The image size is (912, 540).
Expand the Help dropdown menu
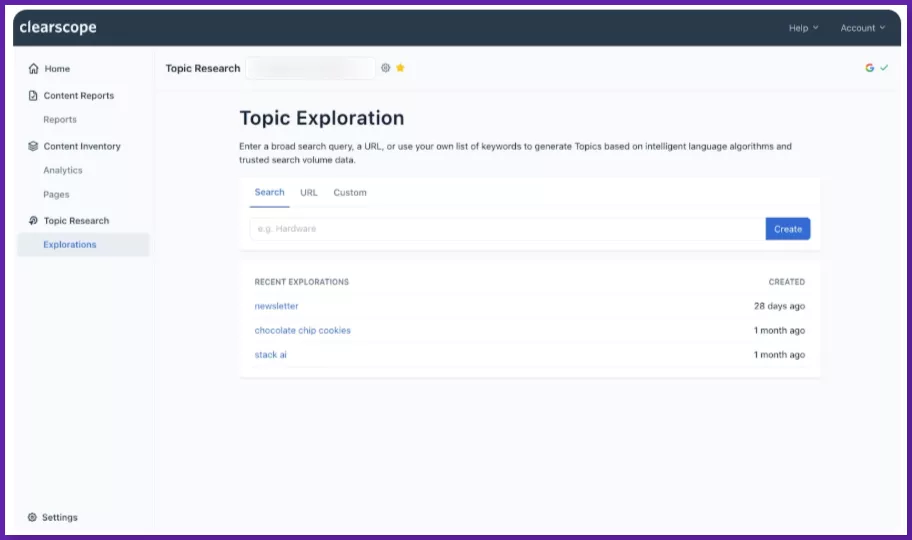[803, 28]
